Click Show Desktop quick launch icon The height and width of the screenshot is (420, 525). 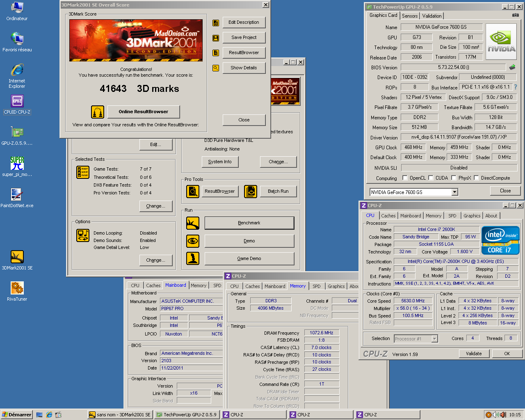(x=39, y=415)
